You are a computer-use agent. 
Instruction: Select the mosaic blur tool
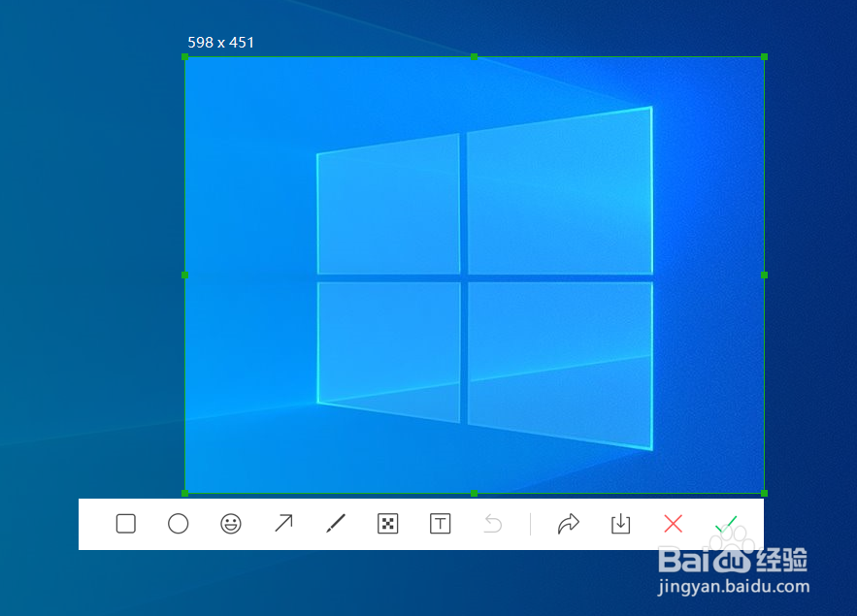point(388,524)
